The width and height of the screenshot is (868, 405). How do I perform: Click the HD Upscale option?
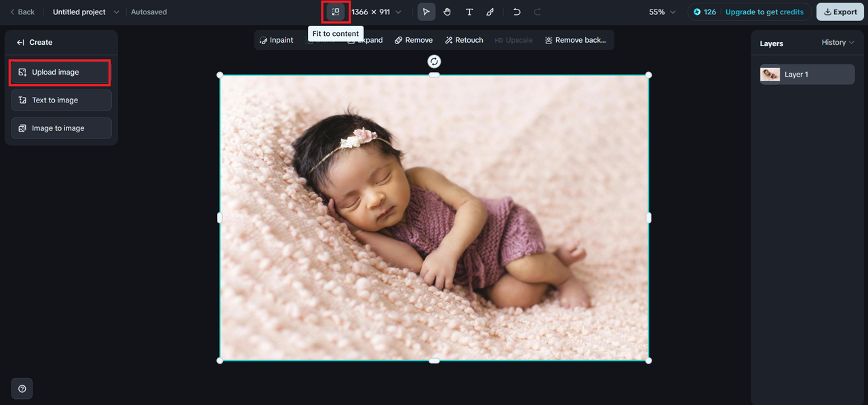pos(513,40)
